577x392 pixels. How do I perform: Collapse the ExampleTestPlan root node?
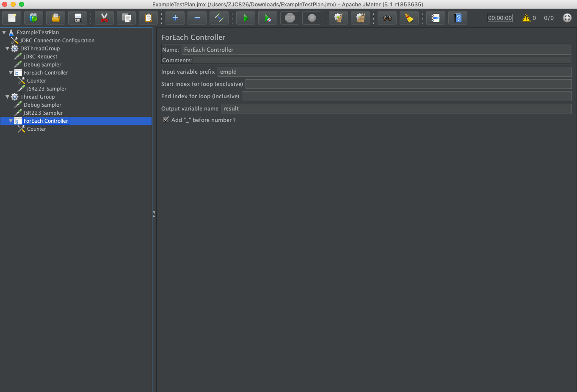(4, 32)
